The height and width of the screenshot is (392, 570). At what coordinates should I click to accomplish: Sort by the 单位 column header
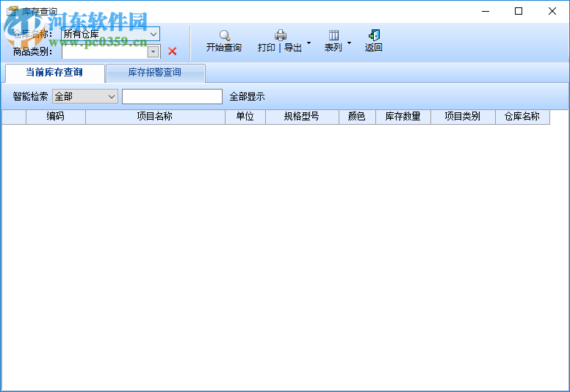(x=245, y=117)
